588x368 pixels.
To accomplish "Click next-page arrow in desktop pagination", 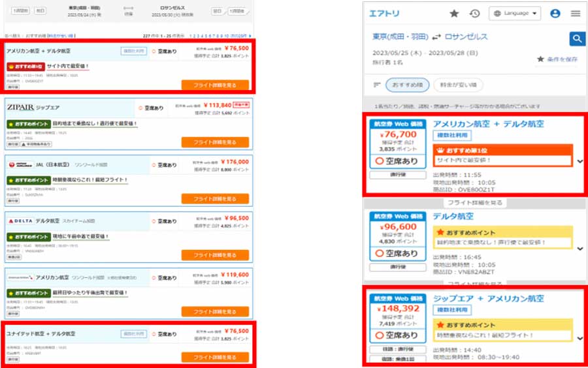I will pyautogui.click(x=250, y=36).
